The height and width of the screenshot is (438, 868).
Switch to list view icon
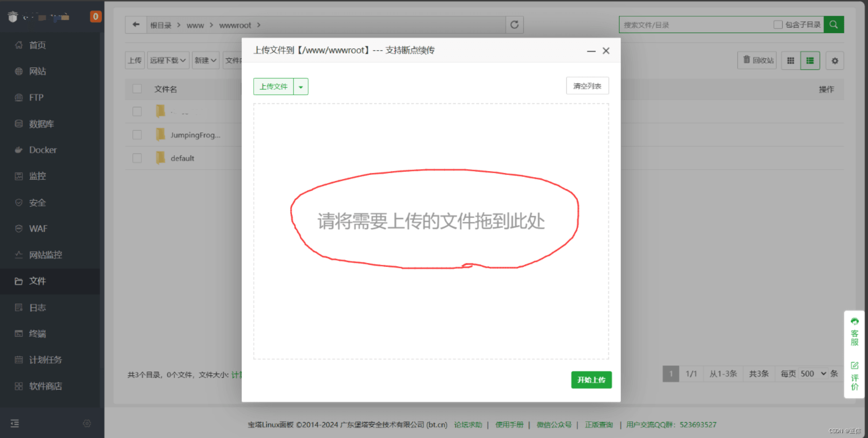pos(810,61)
